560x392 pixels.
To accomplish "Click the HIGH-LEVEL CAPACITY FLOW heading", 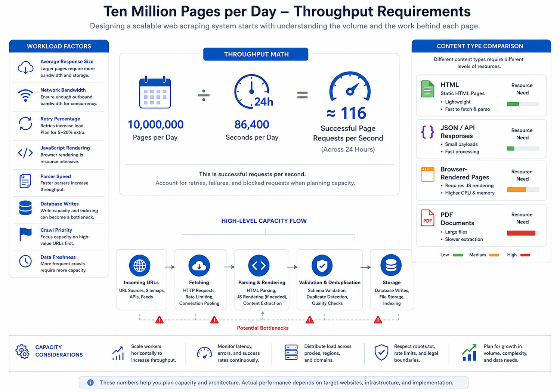I will (264, 221).
